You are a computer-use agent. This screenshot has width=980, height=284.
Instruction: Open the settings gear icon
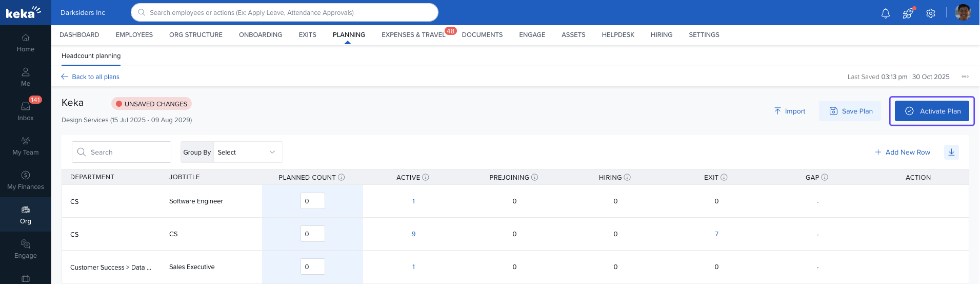[931, 13]
